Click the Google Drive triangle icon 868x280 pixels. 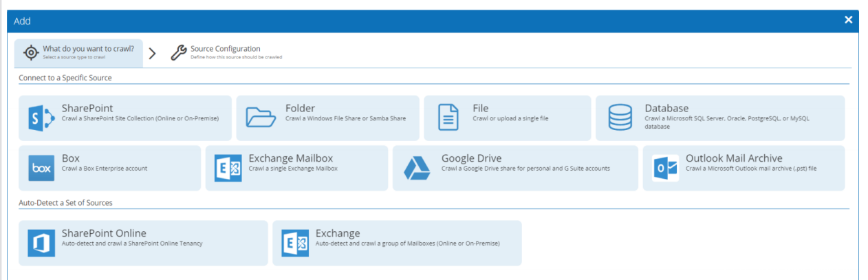[416, 169]
